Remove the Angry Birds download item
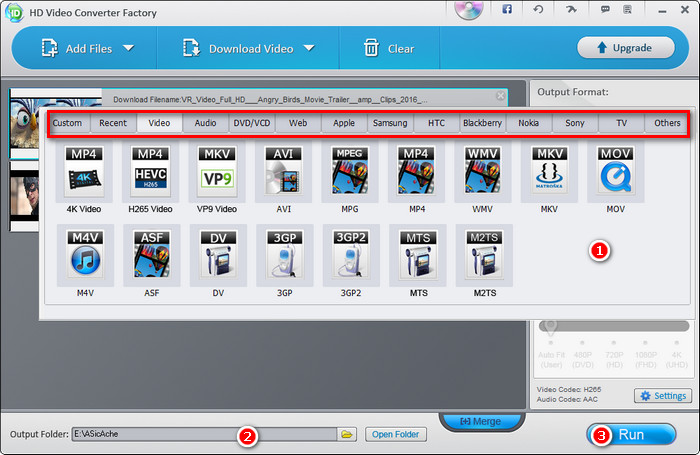This screenshot has width=700, height=455. point(500,96)
